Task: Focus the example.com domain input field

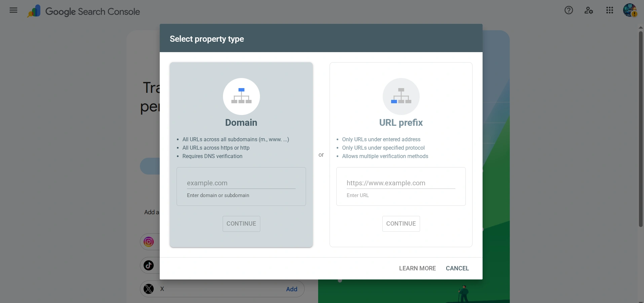Action: coord(241,183)
